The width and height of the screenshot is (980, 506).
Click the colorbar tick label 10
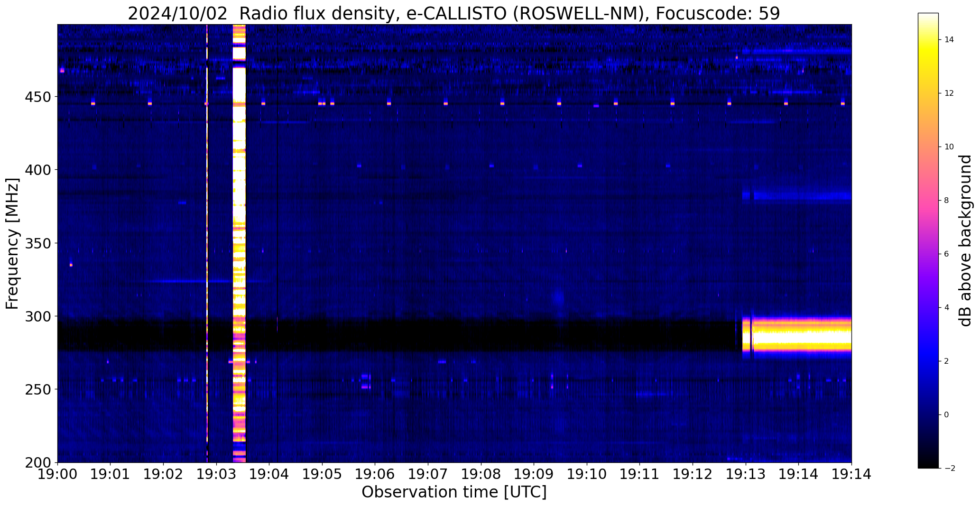[x=949, y=147]
